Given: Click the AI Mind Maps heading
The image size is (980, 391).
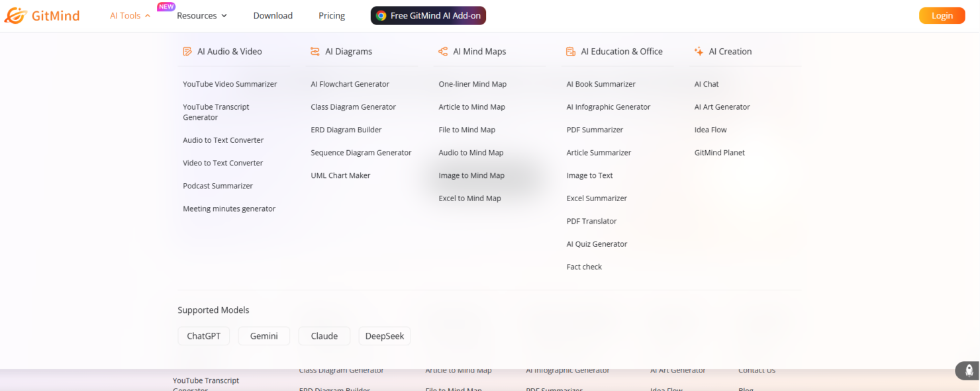Looking at the screenshot, I should click(x=479, y=52).
